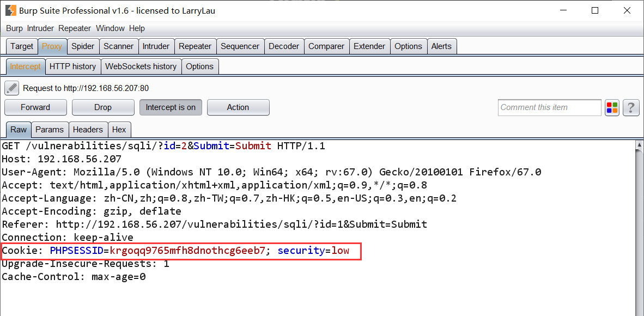The height and width of the screenshot is (316, 644).
Task: Switch to the Hex view tab
Action: (119, 130)
